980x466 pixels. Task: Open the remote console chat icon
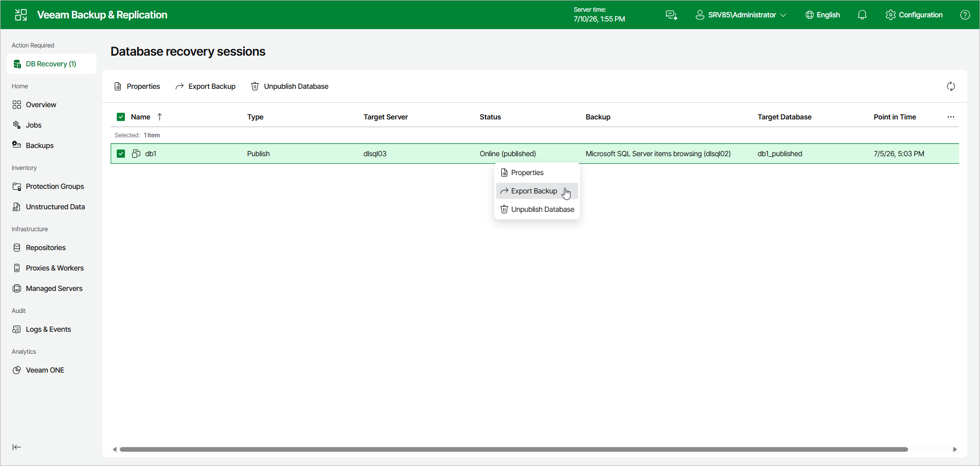pos(672,15)
